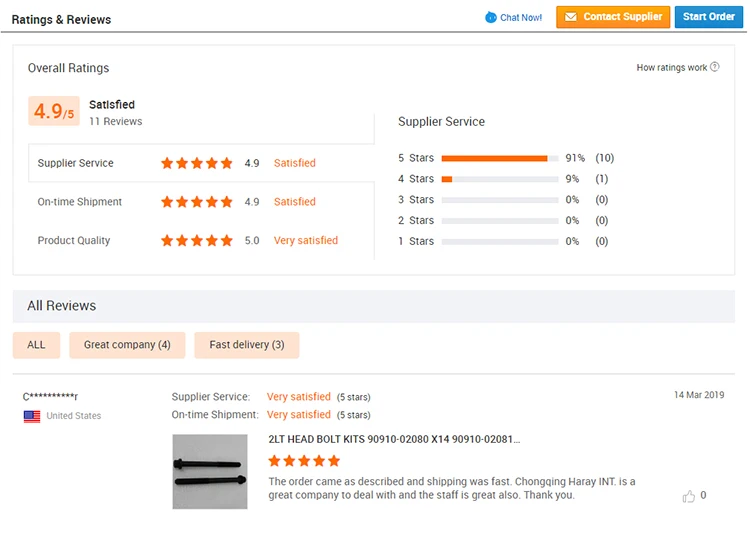Click the Supplier Service star rating

point(196,163)
